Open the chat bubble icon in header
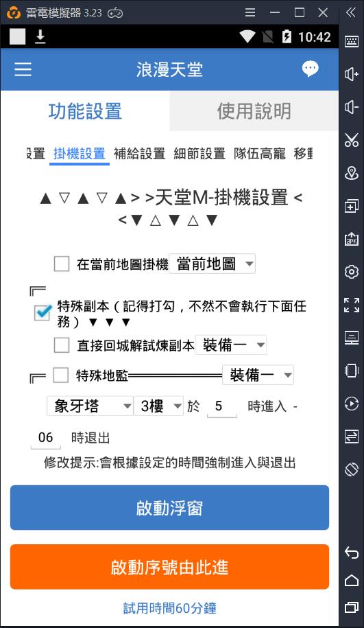This screenshot has width=364, height=628. 310,69
